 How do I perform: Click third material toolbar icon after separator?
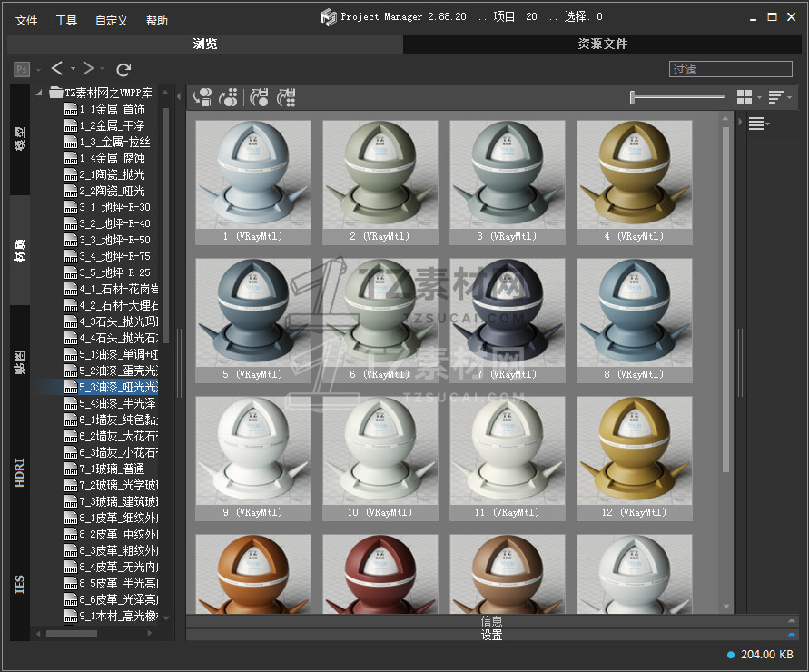pyautogui.click(x=260, y=97)
